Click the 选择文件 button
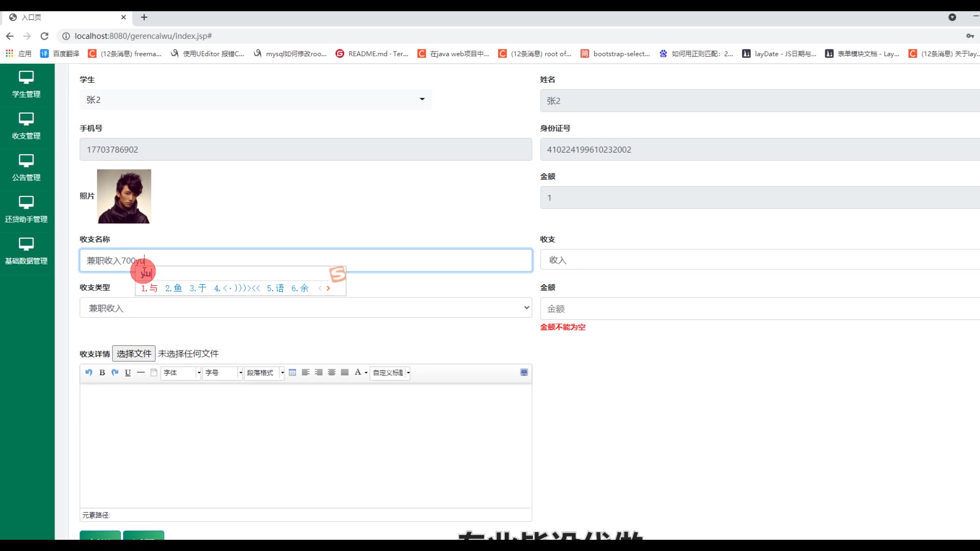Viewport: 980px width, 551px height. tap(134, 354)
